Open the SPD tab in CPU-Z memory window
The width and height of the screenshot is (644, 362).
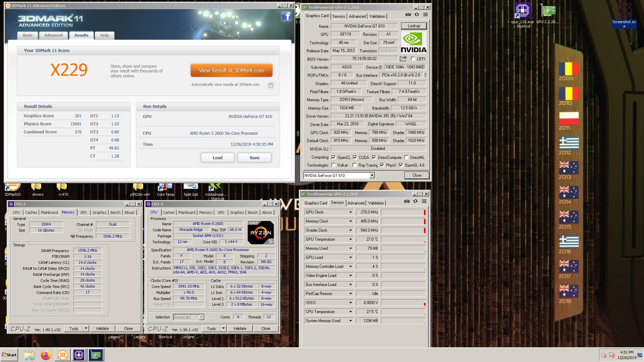[84, 213]
